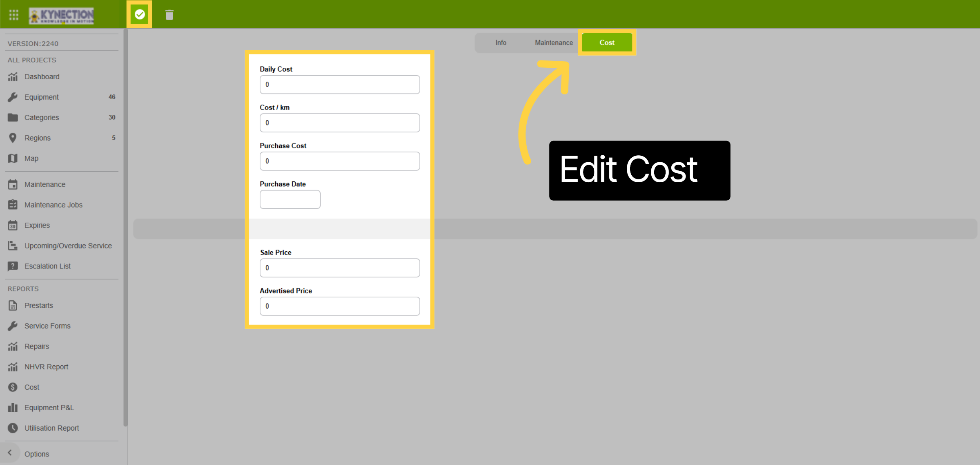The image size is (980, 465).
Task: Focus the Advertised Price field
Action: 340,306
